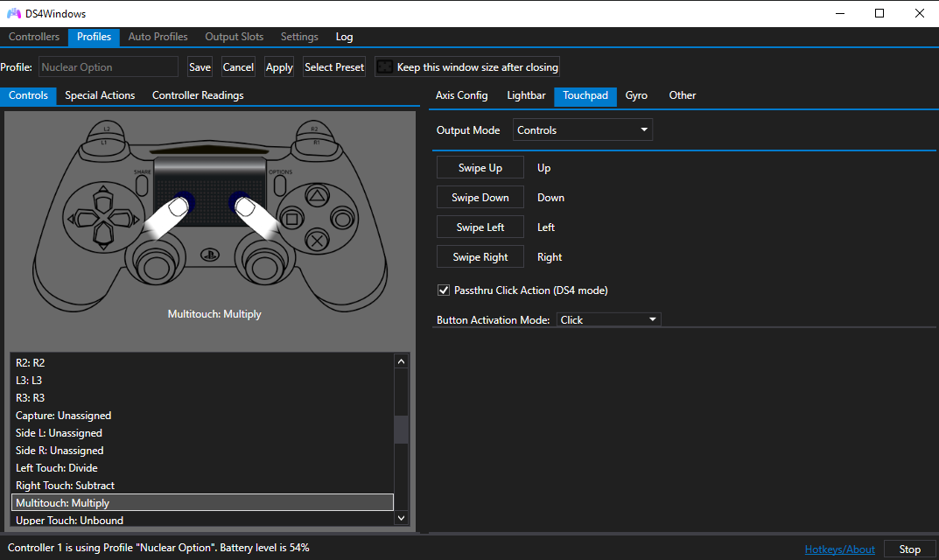
Task: Click the Swipe Right binding button
Action: pyautogui.click(x=480, y=257)
